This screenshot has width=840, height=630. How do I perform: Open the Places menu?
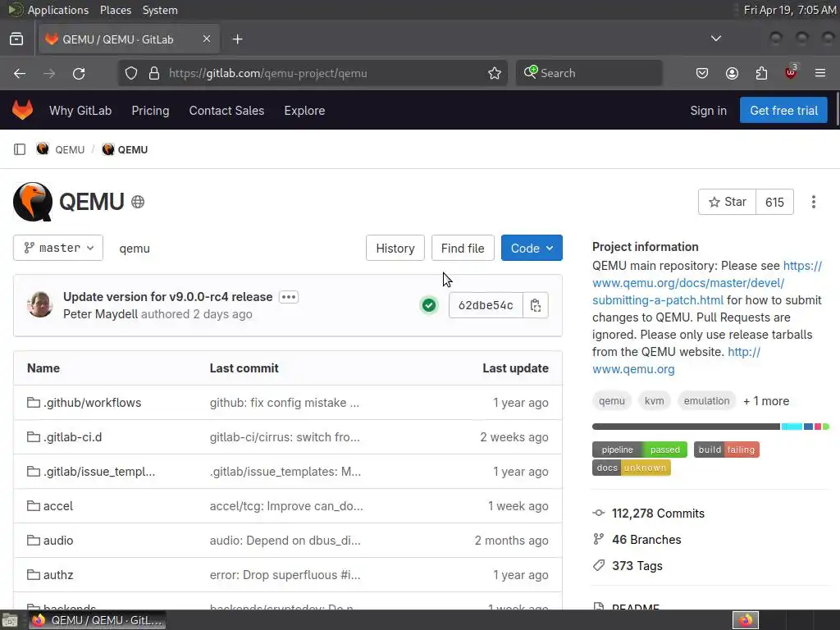115,10
